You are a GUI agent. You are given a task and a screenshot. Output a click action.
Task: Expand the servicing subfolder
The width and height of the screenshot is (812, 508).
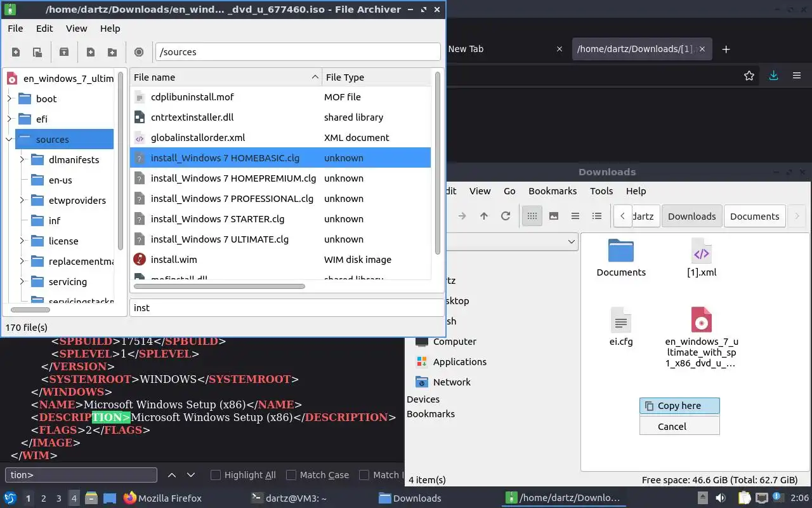(x=22, y=281)
